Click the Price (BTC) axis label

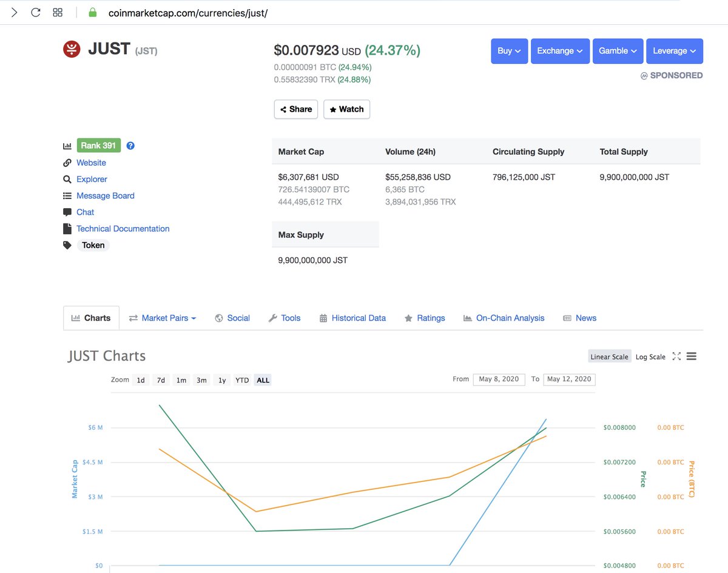tap(692, 479)
